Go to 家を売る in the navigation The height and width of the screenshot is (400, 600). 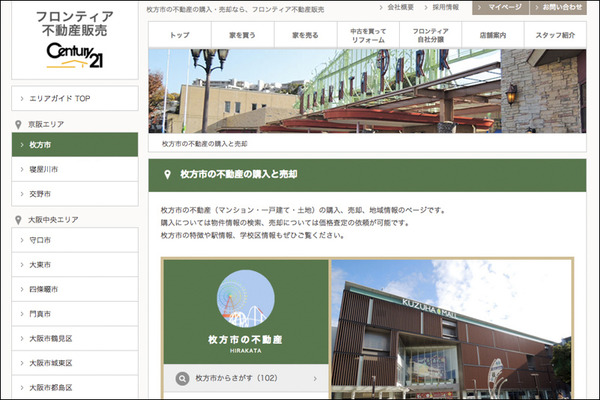click(x=304, y=35)
